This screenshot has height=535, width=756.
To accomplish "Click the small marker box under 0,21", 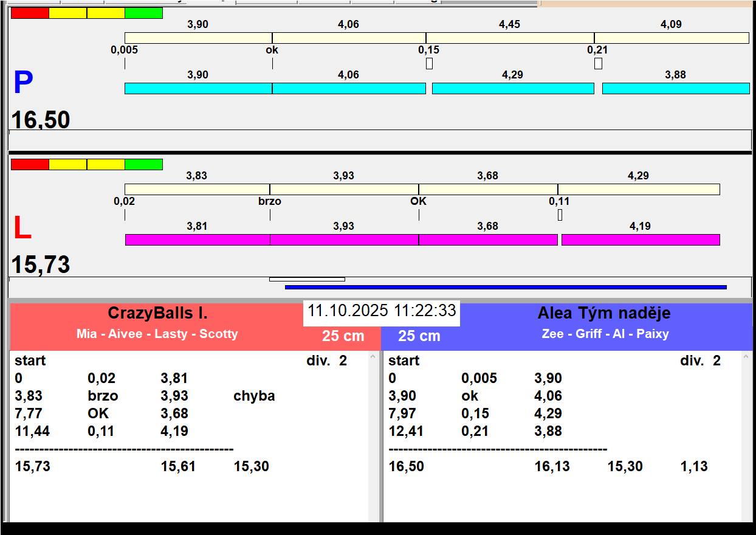I will 598,63.
